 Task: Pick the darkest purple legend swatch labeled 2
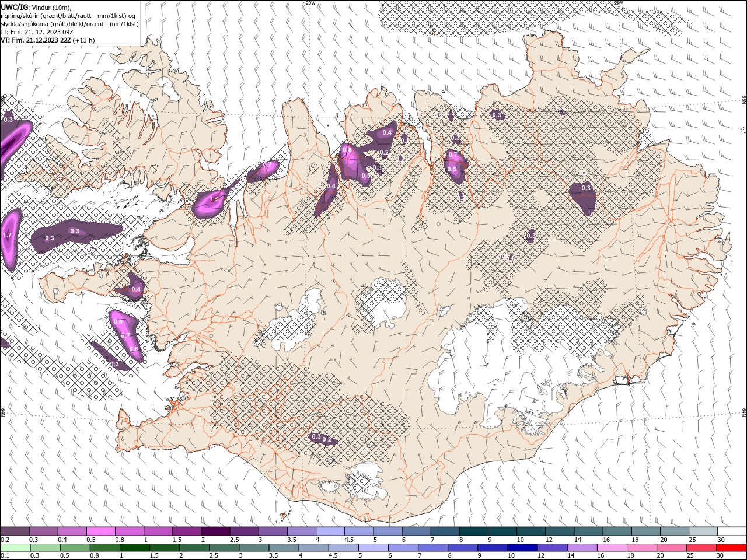(x=215, y=531)
